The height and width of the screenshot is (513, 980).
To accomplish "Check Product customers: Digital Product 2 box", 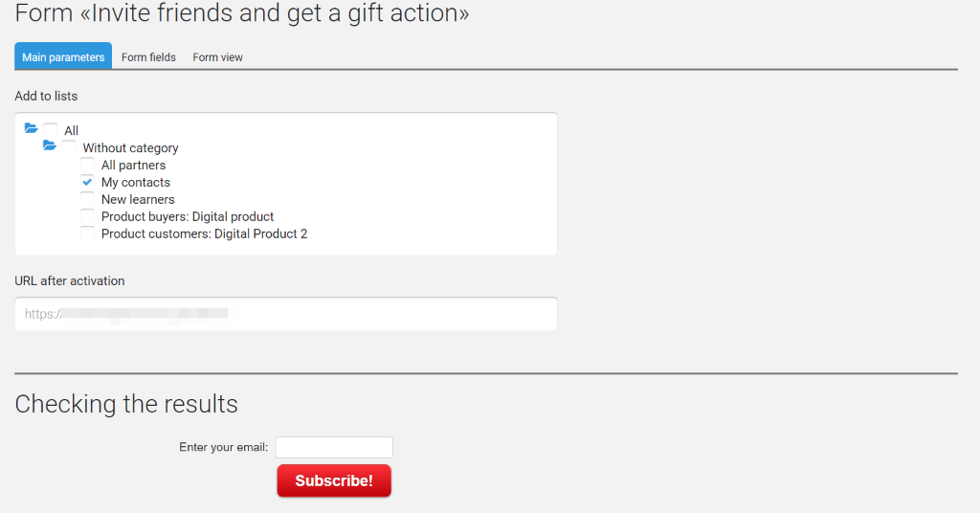I will coord(87,234).
